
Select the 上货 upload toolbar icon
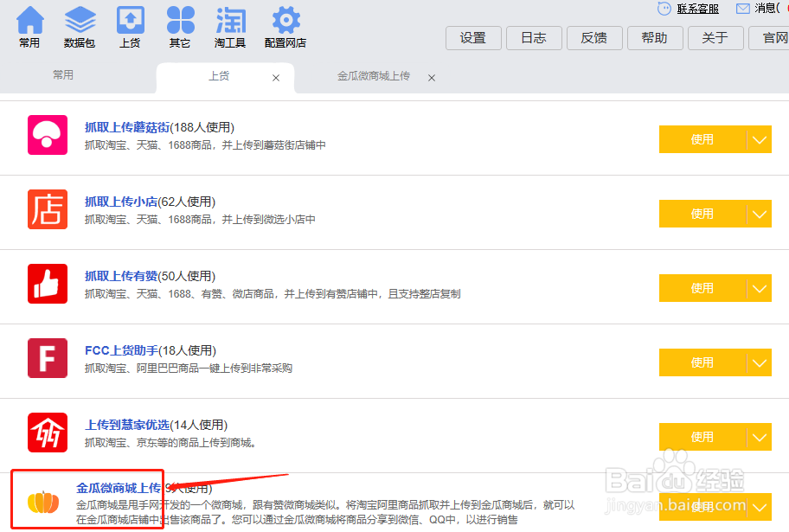130,27
